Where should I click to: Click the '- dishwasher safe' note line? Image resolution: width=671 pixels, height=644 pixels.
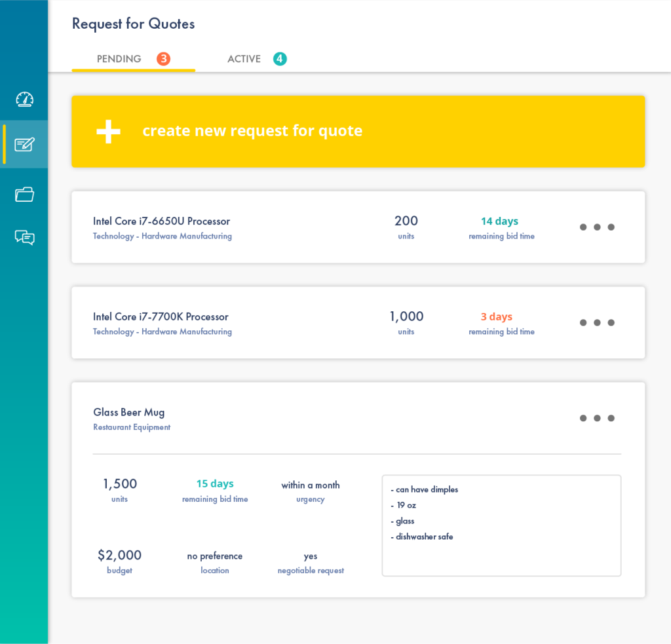coord(421,537)
